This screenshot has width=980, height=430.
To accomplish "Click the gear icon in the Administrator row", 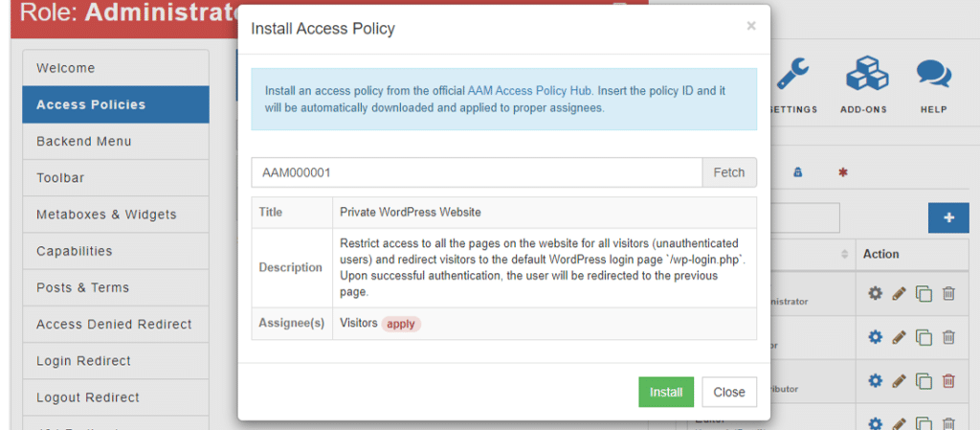I will click(x=875, y=293).
